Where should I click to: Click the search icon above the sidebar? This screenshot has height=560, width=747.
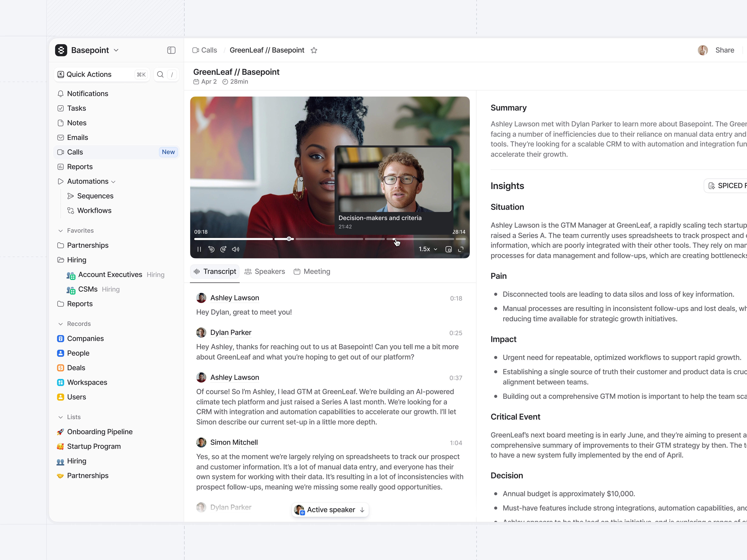pos(160,74)
